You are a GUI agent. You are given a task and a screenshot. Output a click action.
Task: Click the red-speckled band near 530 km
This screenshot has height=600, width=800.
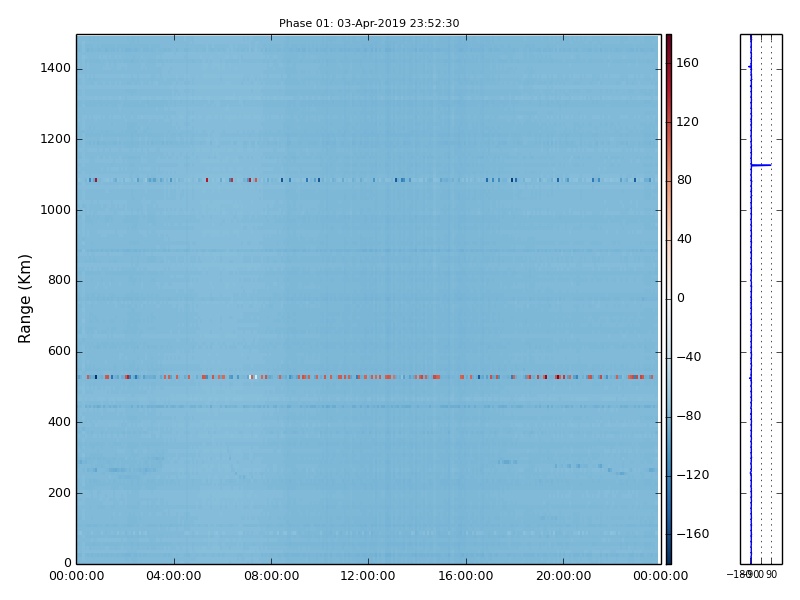(369, 377)
